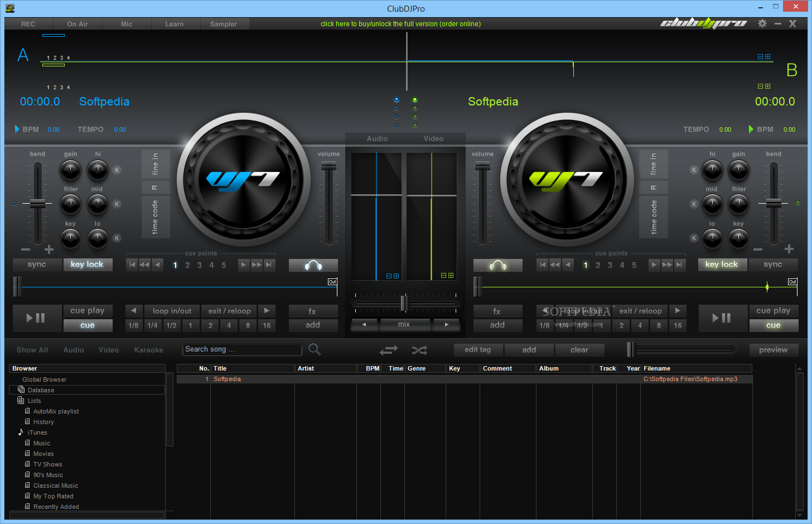Click deck B loop right arrow

678,311
